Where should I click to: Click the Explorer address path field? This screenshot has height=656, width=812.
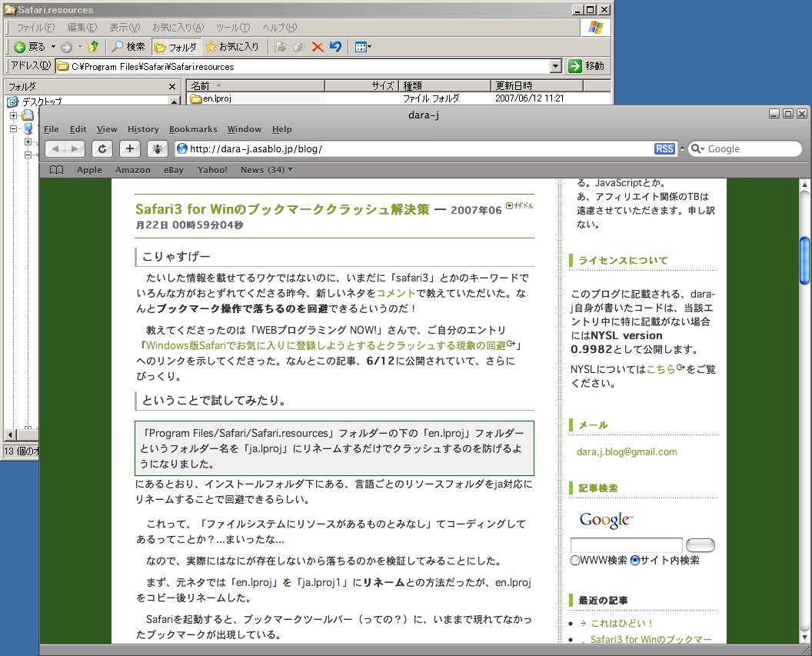point(303,66)
